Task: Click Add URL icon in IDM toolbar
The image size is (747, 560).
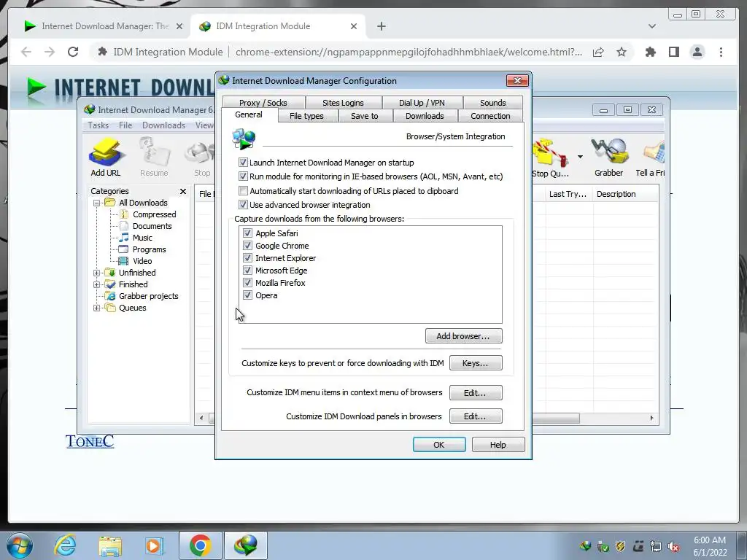Action: pyautogui.click(x=106, y=157)
